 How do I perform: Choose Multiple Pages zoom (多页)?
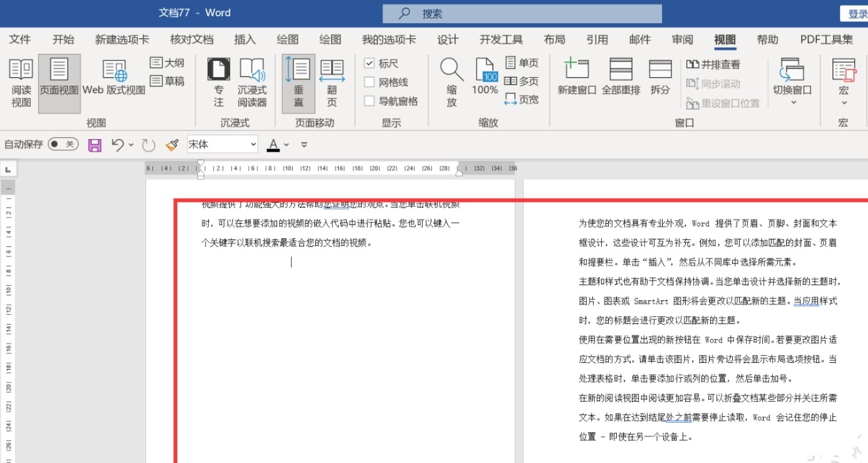coord(522,81)
